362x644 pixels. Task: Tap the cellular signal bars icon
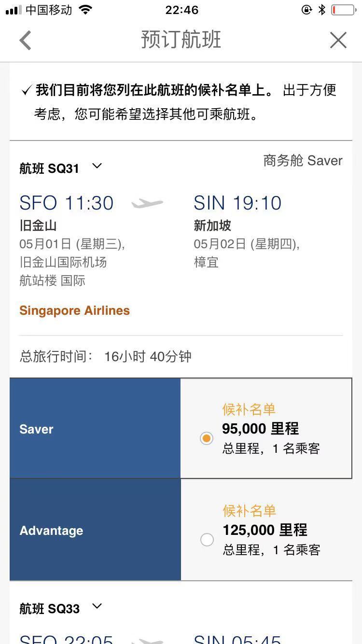click(x=14, y=10)
